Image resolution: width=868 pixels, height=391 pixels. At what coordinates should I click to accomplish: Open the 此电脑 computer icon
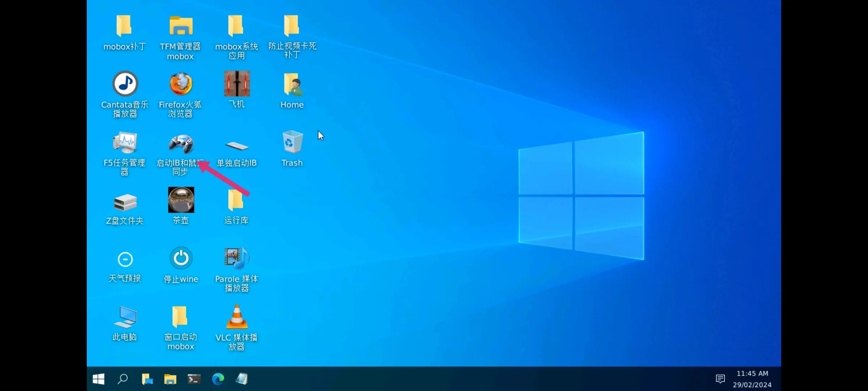coord(125,317)
